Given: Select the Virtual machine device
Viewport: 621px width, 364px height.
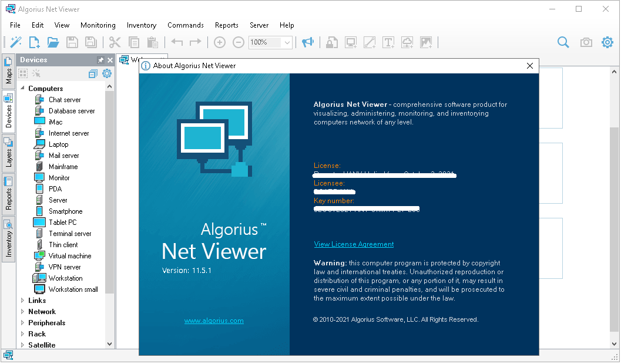Looking at the screenshot, I should 70,255.
